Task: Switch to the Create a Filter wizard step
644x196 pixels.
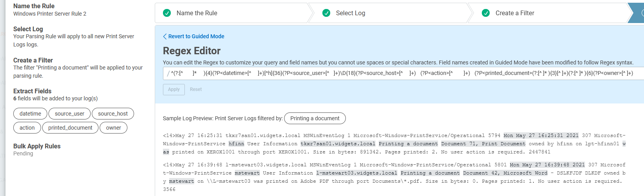Action: (515, 13)
